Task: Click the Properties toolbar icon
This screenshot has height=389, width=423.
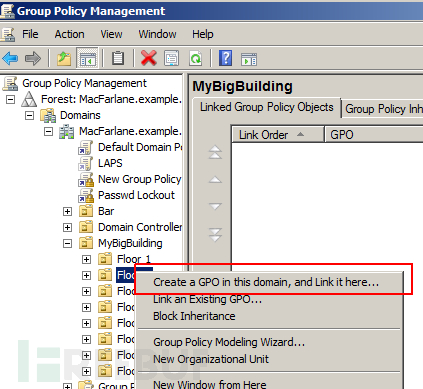Action: point(172,58)
